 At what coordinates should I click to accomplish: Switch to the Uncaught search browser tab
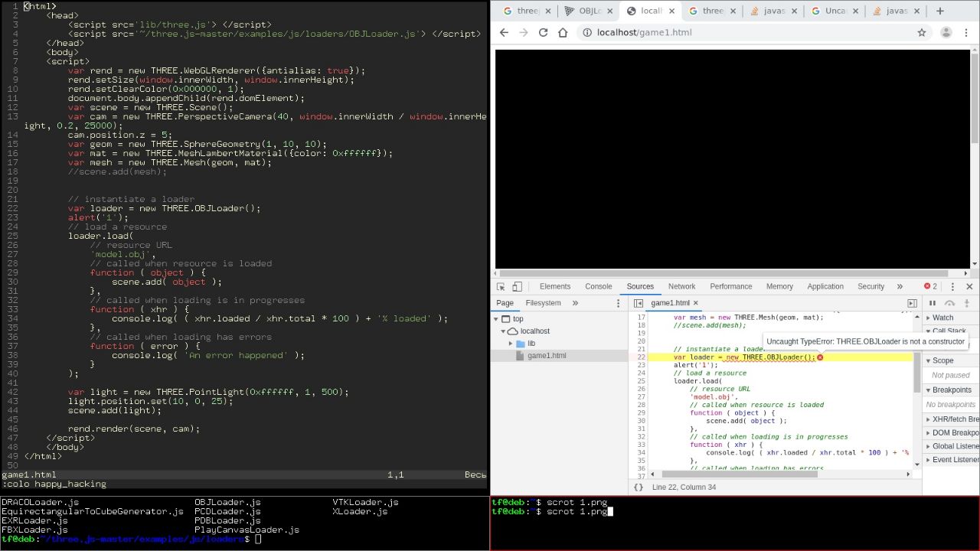pyautogui.click(x=835, y=11)
